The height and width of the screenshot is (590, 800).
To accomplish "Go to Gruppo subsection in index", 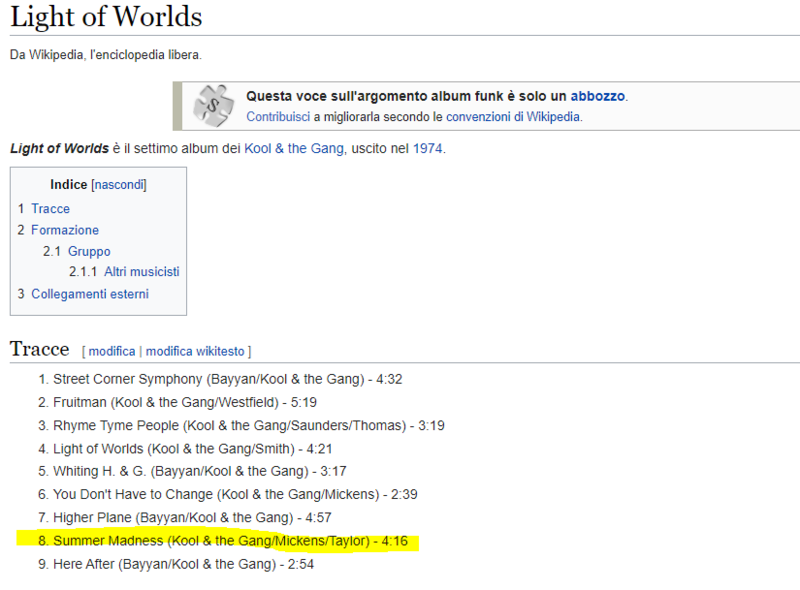I will coord(89,251).
